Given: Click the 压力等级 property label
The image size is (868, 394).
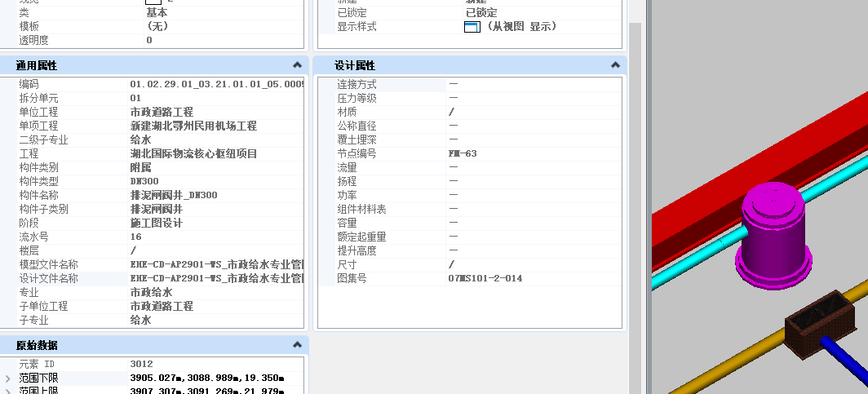Looking at the screenshot, I should tap(357, 98).
